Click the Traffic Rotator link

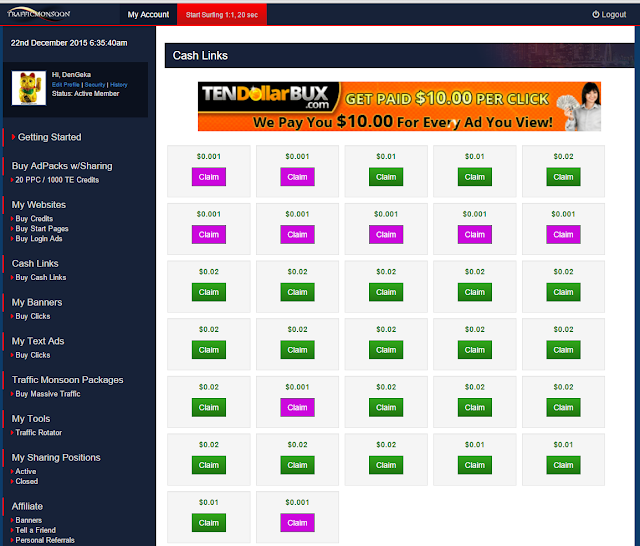tap(39, 433)
